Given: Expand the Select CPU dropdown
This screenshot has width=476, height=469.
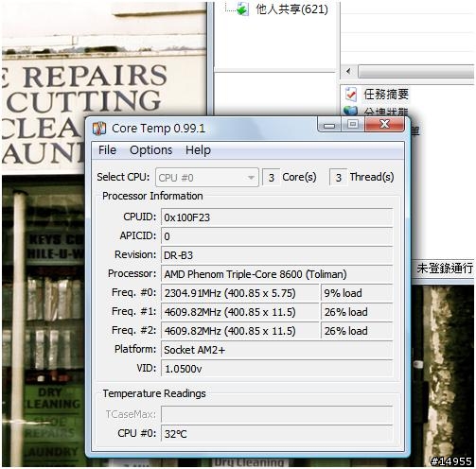Looking at the screenshot, I should pyautogui.click(x=207, y=178).
